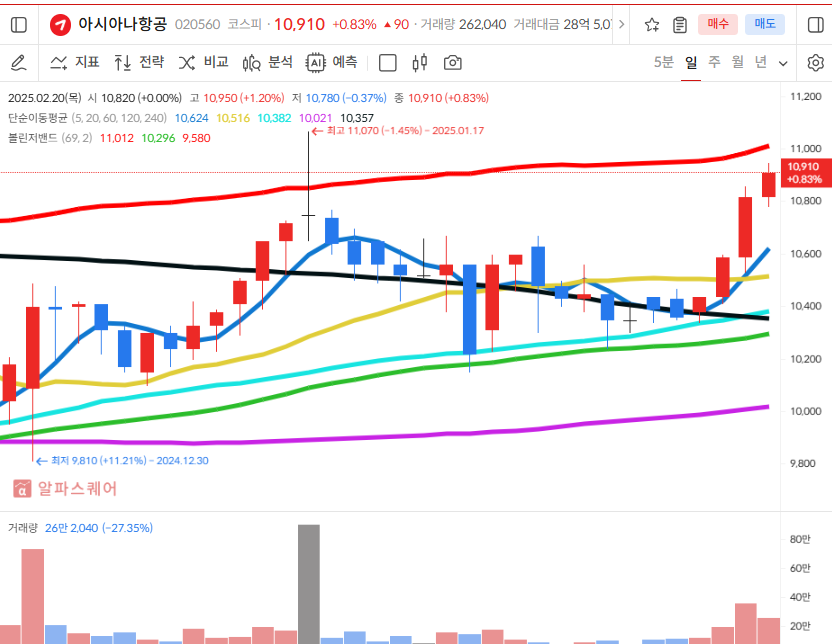Click the 2025.02.20(목) date label

45,98
